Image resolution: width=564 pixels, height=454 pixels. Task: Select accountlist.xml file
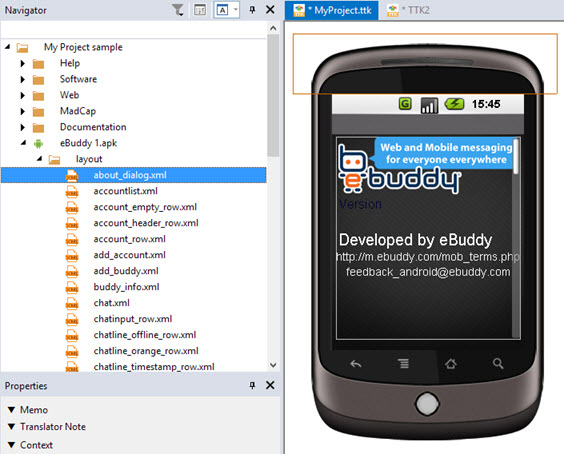pos(126,191)
